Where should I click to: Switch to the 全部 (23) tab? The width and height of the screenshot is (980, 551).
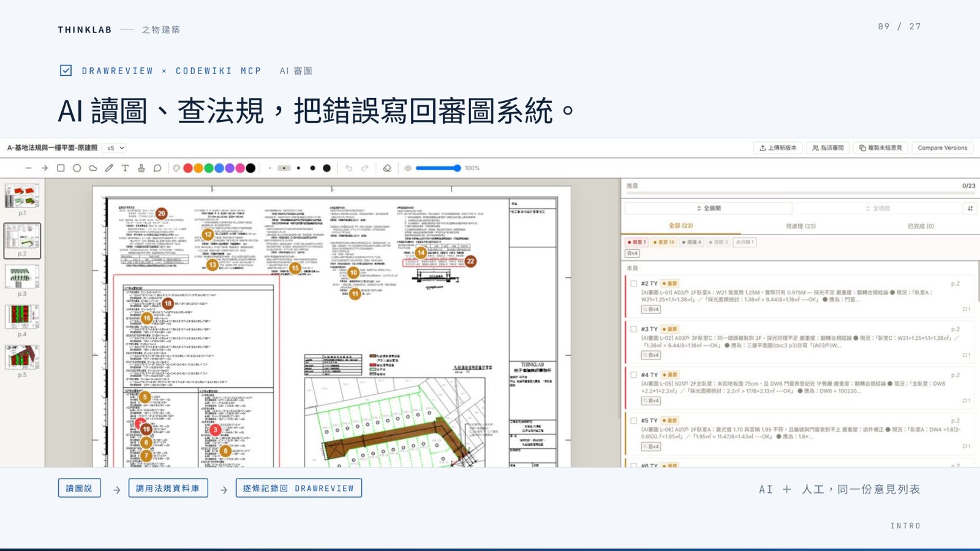680,226
